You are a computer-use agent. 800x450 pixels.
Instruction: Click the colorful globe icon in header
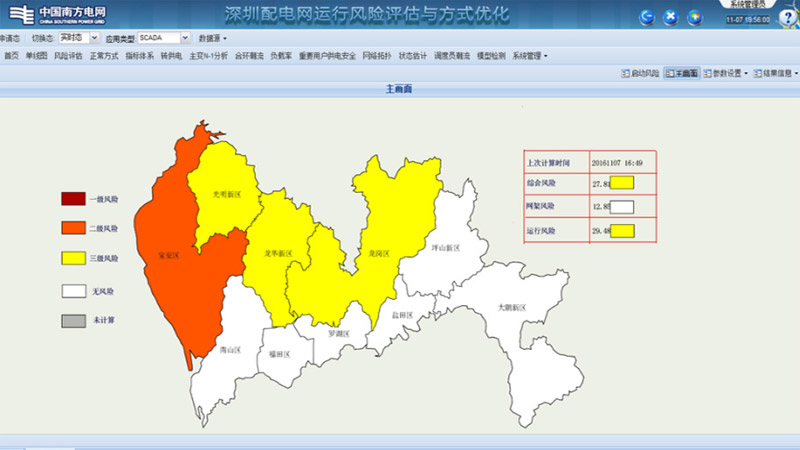pyautogui.click(x=695, y=17)
